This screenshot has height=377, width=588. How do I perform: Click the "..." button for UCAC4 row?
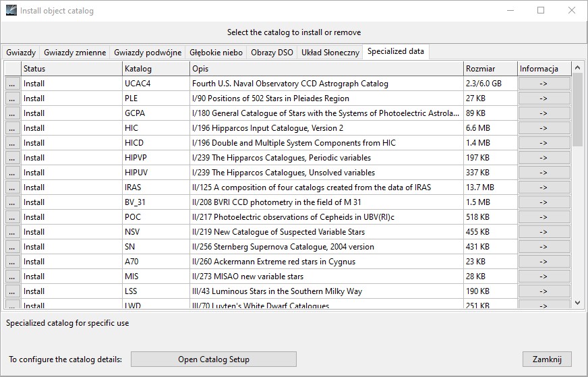coord(12,84)
